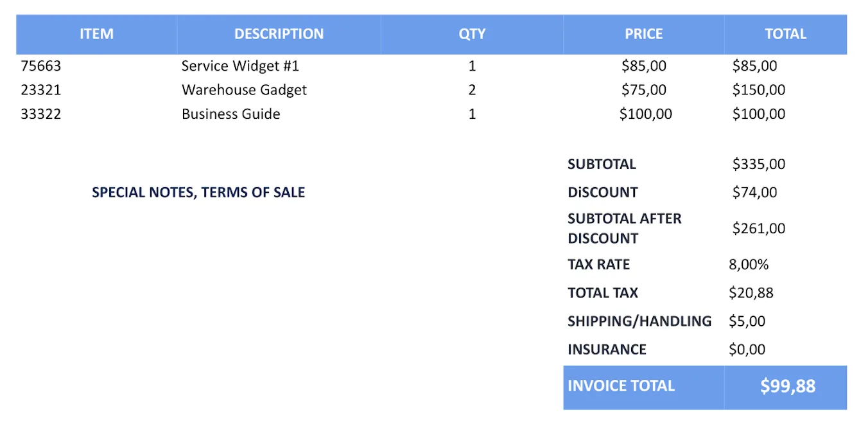868x428 pixels.
Task: Click the invoice total amount $99,88
Action: click(788, 386)
